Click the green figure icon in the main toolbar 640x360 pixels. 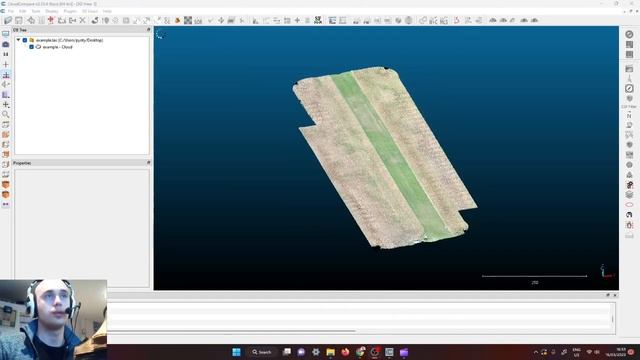pyautogui.click(x=318, y=20)
